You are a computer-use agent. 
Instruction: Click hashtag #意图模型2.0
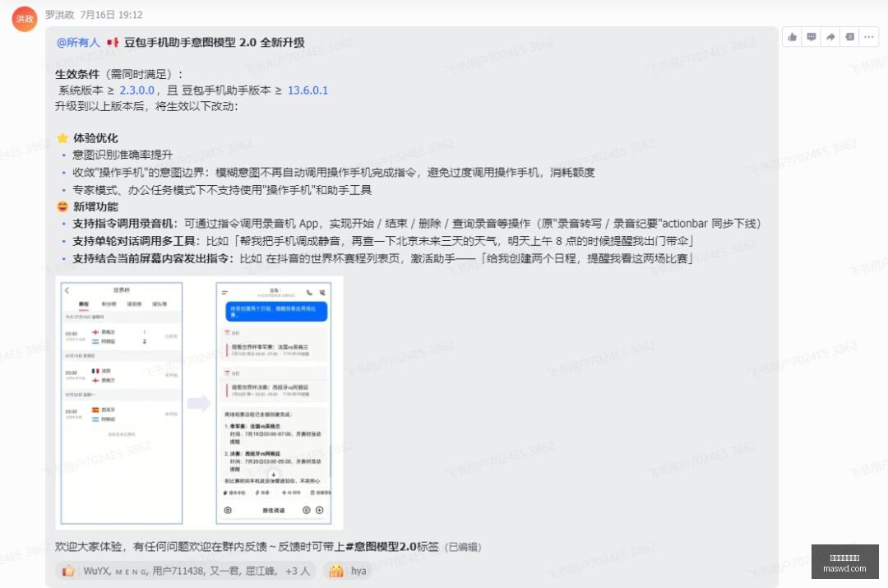click(x=381, y=547)
